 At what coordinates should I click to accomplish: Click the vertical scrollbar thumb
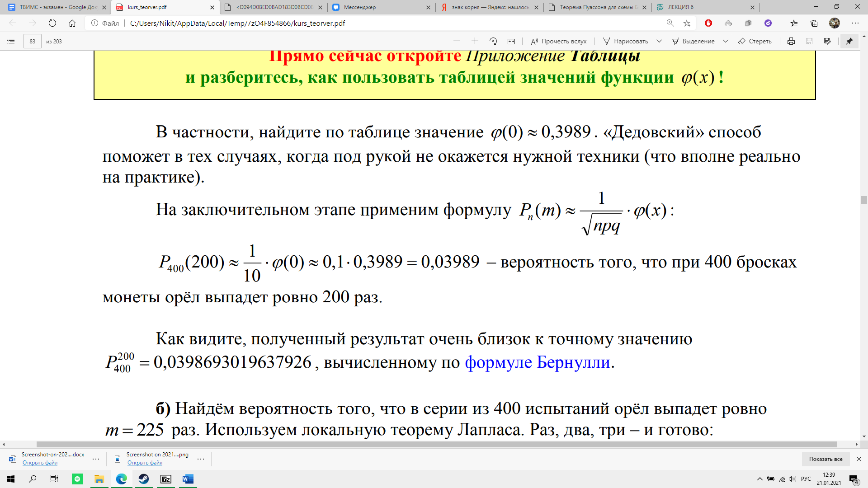coord(864,200)
